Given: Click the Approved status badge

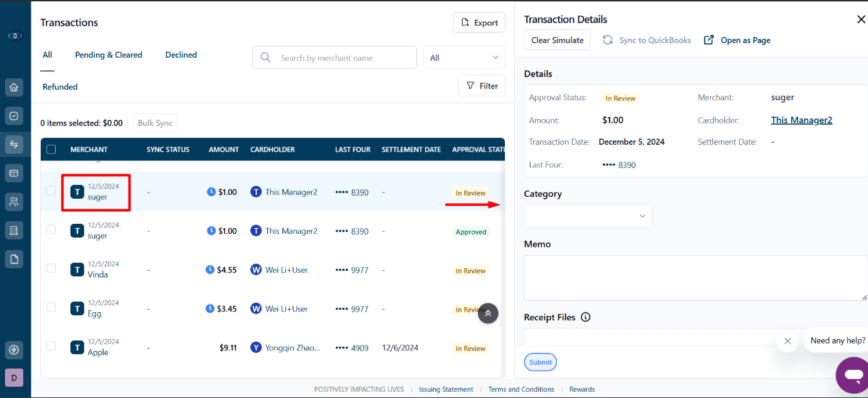Looking at the screenshot, I should (x=471, y=232).
